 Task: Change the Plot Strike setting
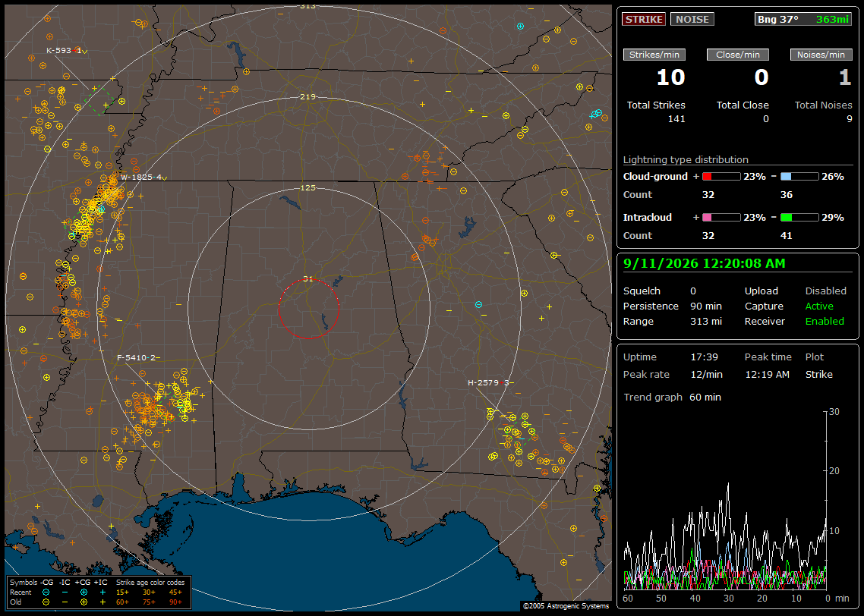[x=818, y=374]
